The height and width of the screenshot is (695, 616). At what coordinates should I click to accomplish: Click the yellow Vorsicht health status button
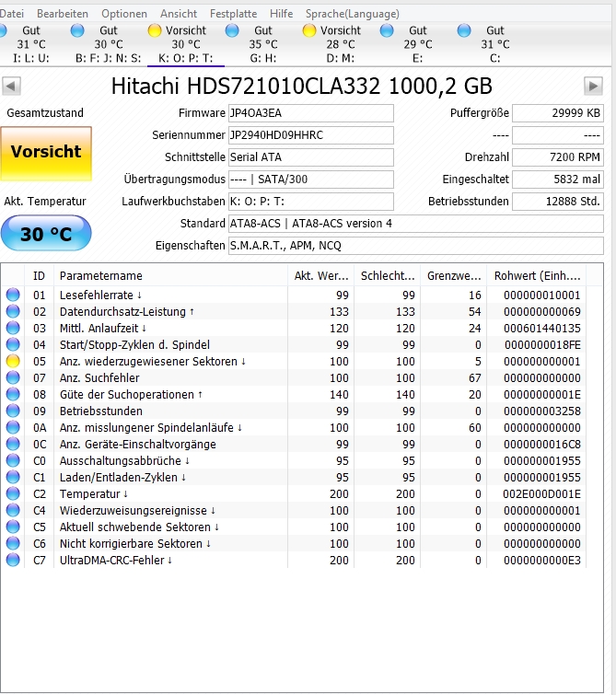[46, 154]
